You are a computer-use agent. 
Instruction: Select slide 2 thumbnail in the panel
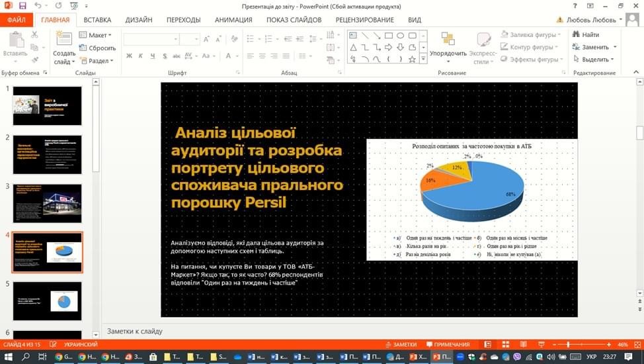(x=47, y=154)
